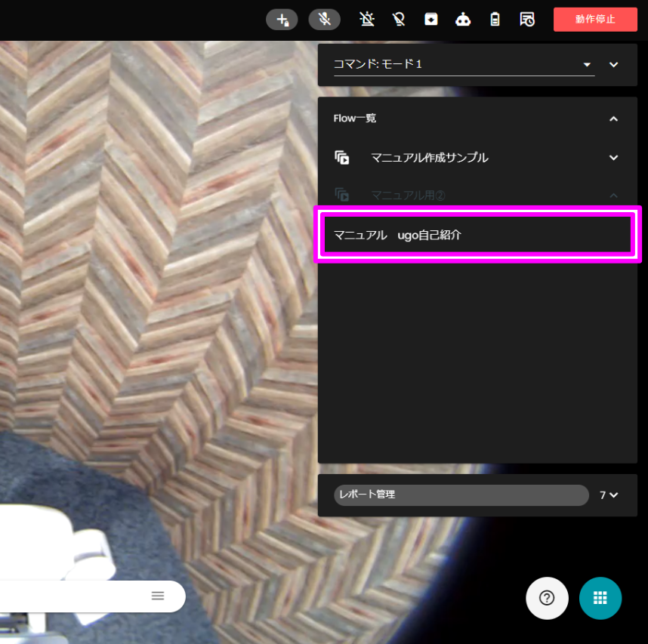Viewport: 648px width, 644px height.
Task: Open マニュアル ugo自己紹介 highlighted entry
Action: 477,235
